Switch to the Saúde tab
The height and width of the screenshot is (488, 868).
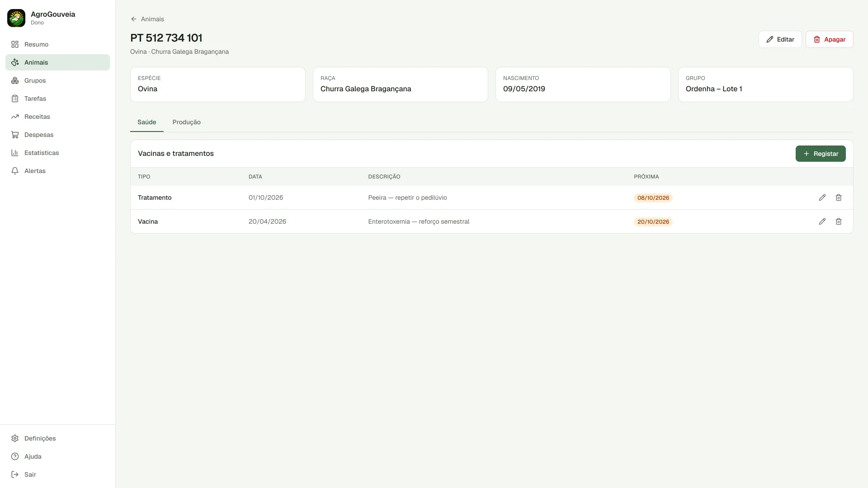click(147, 122)
